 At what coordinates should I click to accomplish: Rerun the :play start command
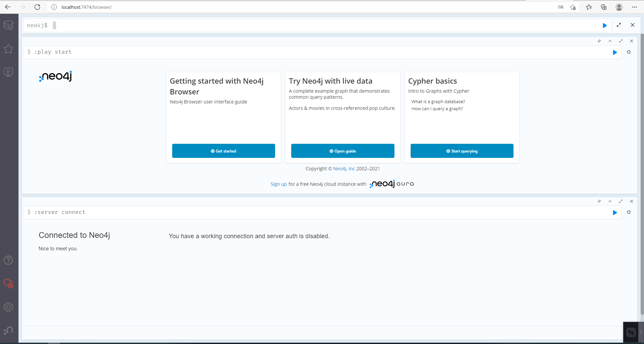(x=615, y=52)
